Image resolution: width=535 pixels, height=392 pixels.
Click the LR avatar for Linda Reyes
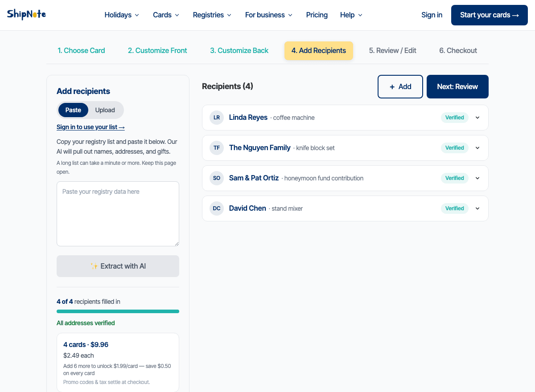(217, 118)
